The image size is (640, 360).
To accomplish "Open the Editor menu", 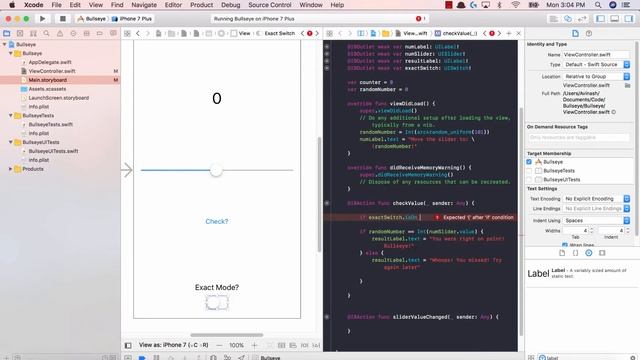I will tap(173, 5).
